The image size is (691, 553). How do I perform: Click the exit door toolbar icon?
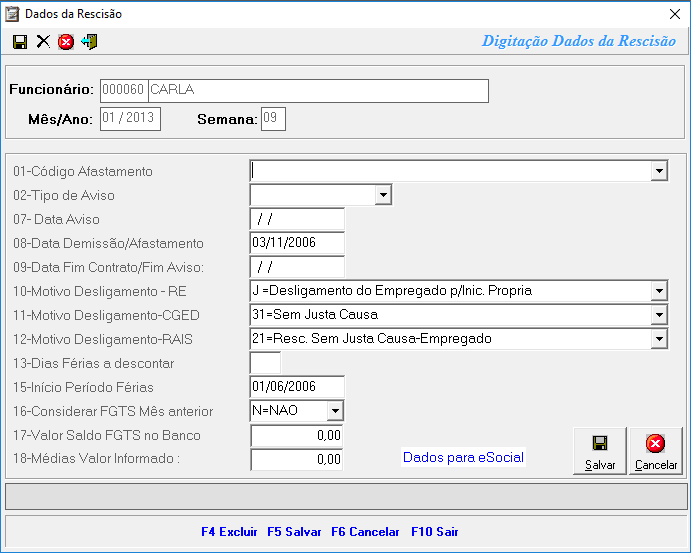point(90,41)
